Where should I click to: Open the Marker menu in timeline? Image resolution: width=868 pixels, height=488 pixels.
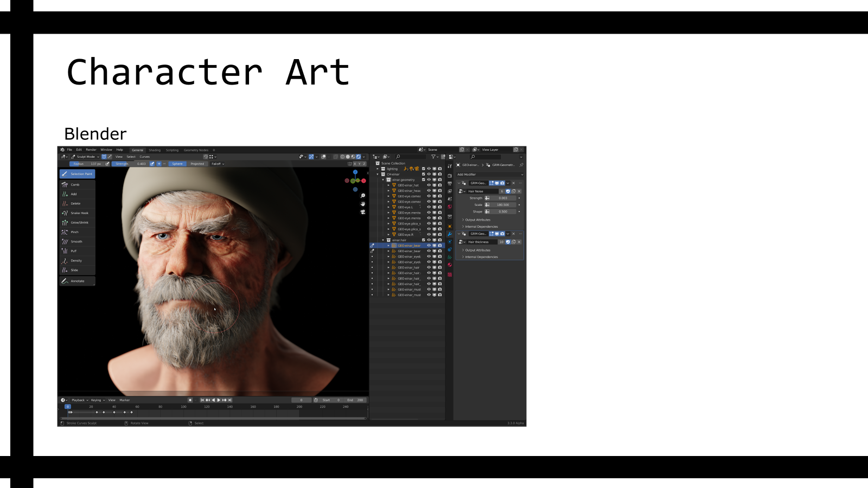tap(125, 400)
